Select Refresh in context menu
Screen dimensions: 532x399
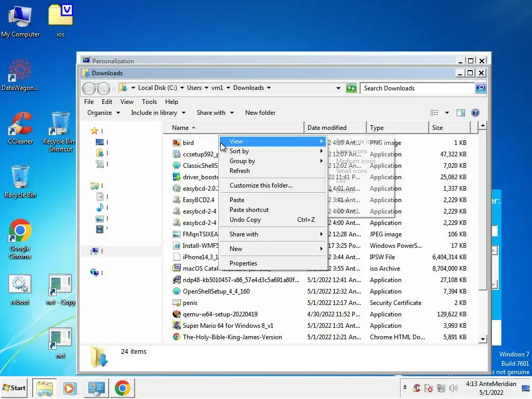[x=273, y=170]
